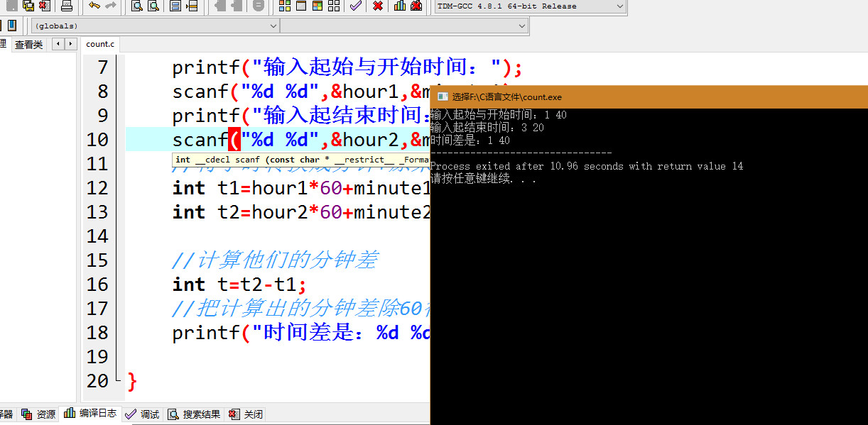Click the scanf line with &hour1
The width and height of the screenshot is (868, 425).
[301, 92]
